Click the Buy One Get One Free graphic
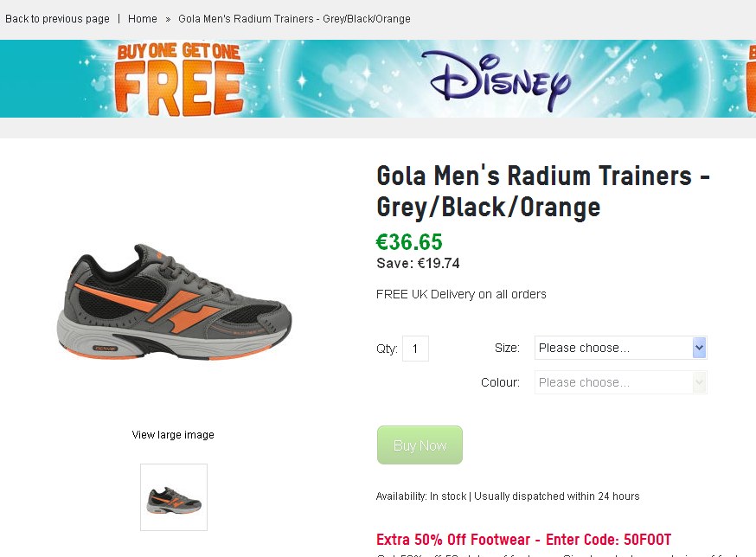 [x=179, y=80]
